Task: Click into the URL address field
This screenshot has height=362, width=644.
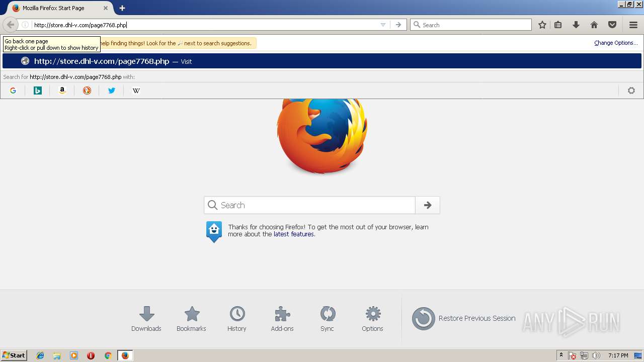Action: coord(205,25)
